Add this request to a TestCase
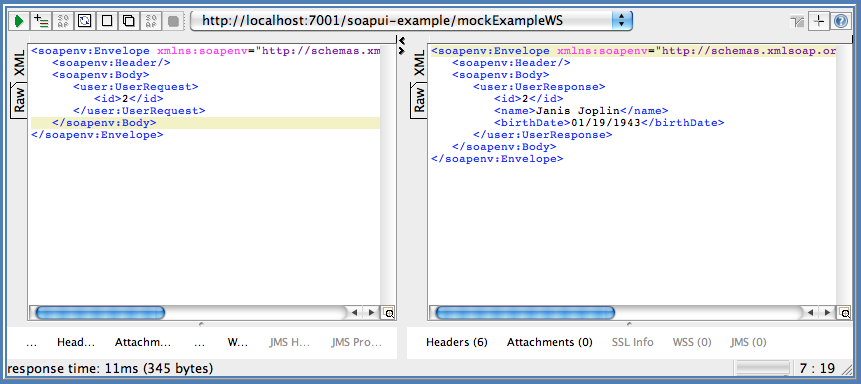This screenshot has height=384, width=861. [41, 21]
